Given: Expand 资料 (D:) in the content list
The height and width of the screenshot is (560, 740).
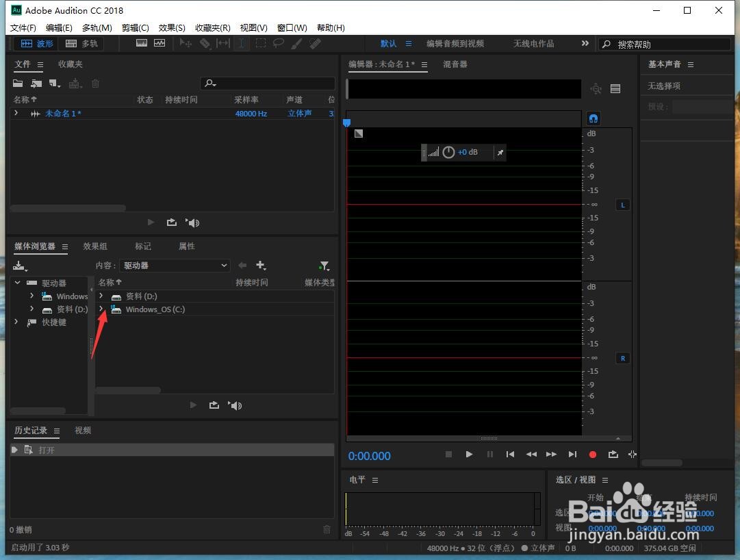Looking at the screenshot, I should pyautogui.click(x=101, y=296).
